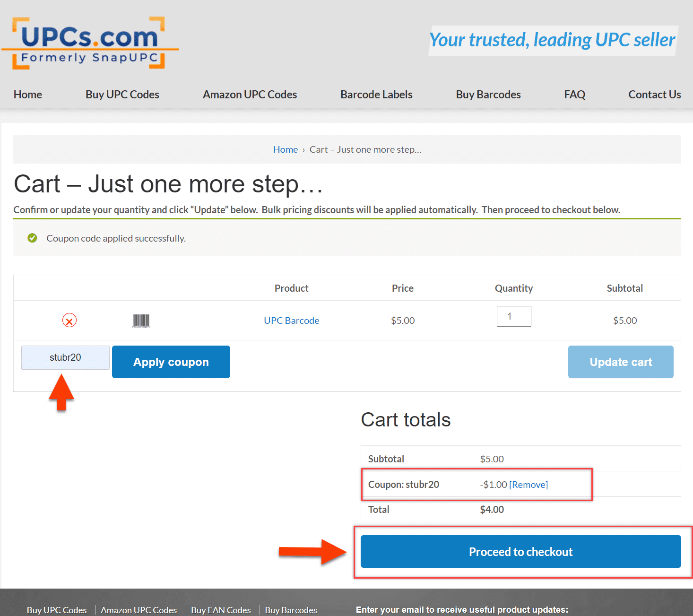Click the Quantity column header

tap(514, 288)
